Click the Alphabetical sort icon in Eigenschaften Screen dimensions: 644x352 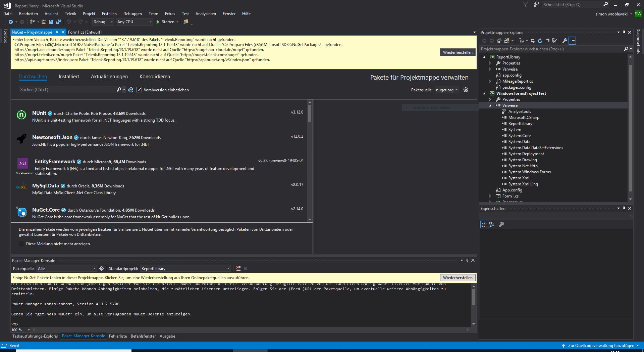[492, 224]
